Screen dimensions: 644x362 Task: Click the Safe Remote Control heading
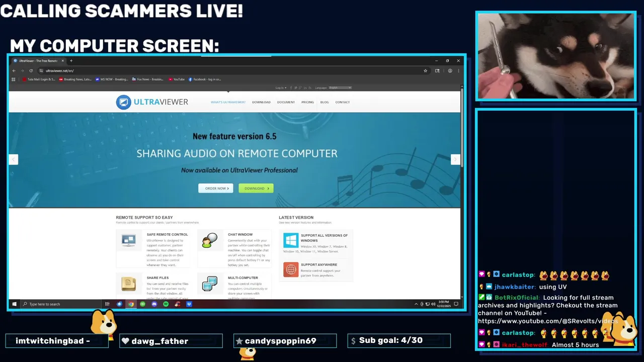pyautogui.click(x=167, y=235)
